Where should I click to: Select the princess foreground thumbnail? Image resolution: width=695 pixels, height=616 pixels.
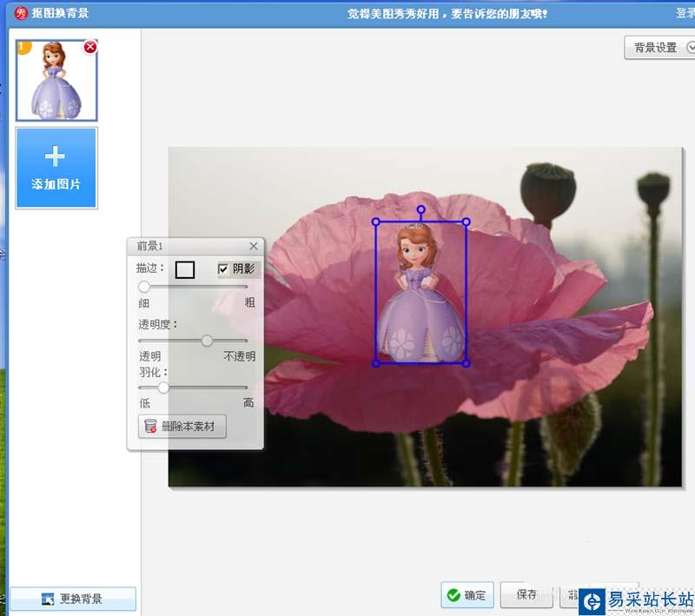[56, 80]
